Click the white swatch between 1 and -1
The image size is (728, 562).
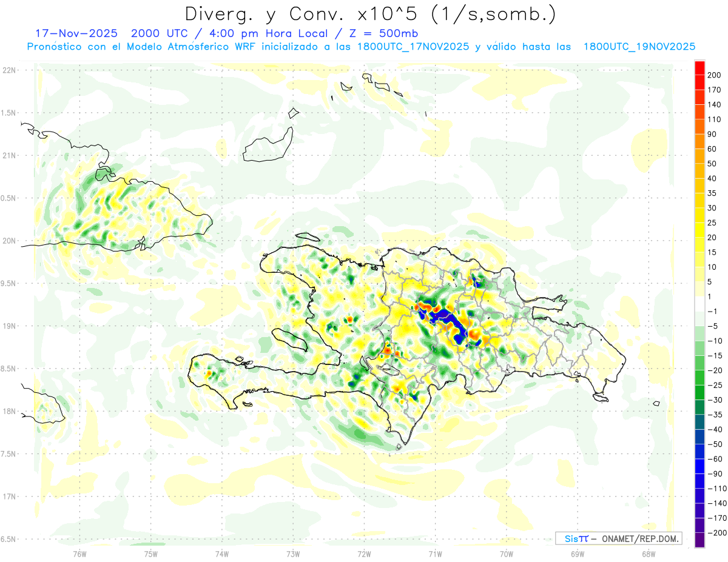(x=699, y=304)
